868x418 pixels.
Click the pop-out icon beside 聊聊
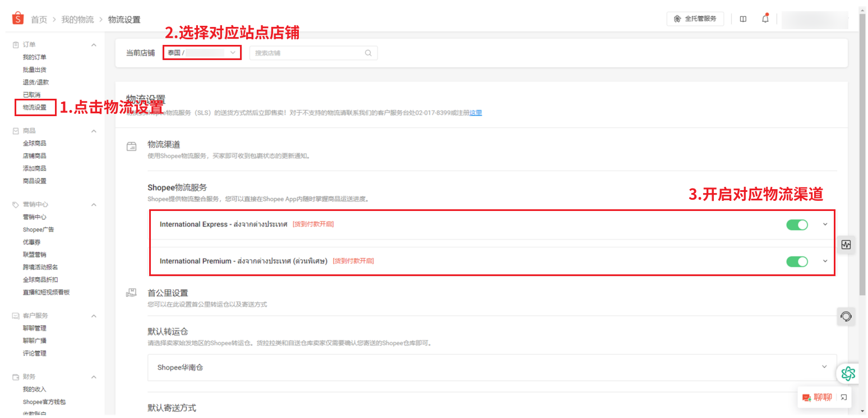pyautogui.click(x=843, y=398)
